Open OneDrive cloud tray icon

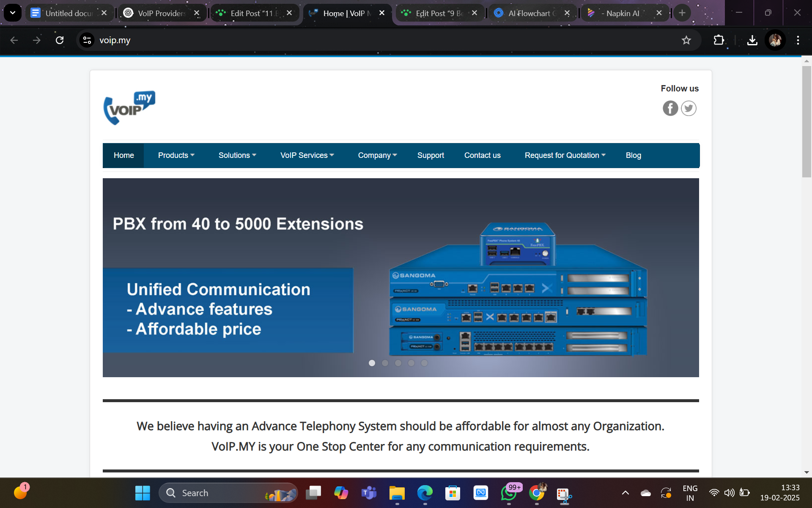click(646, 493)
